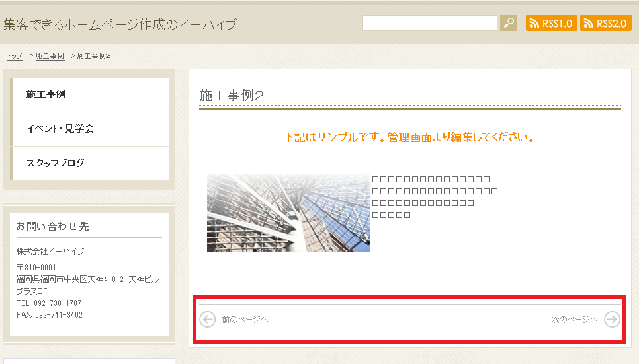
Task: Click トップ in the breadcrumb
Action: pyautogui.click(x=14, y=56)
